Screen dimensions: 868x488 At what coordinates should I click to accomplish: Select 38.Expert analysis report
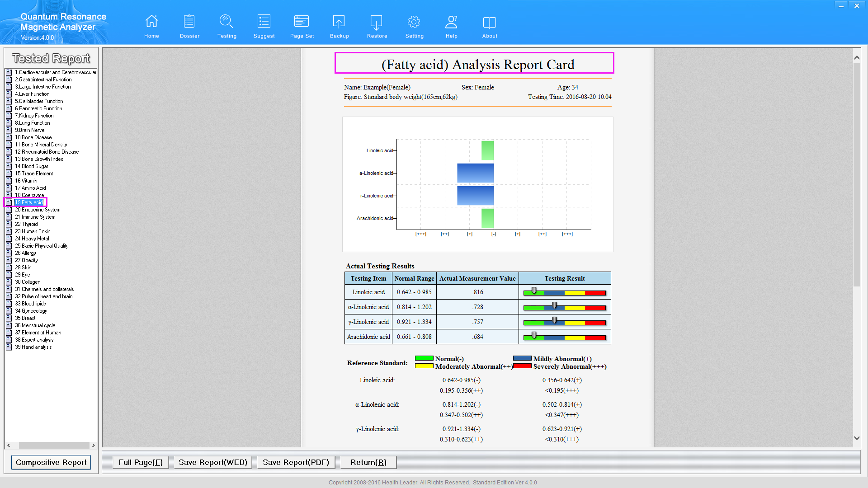pos(34,340)
